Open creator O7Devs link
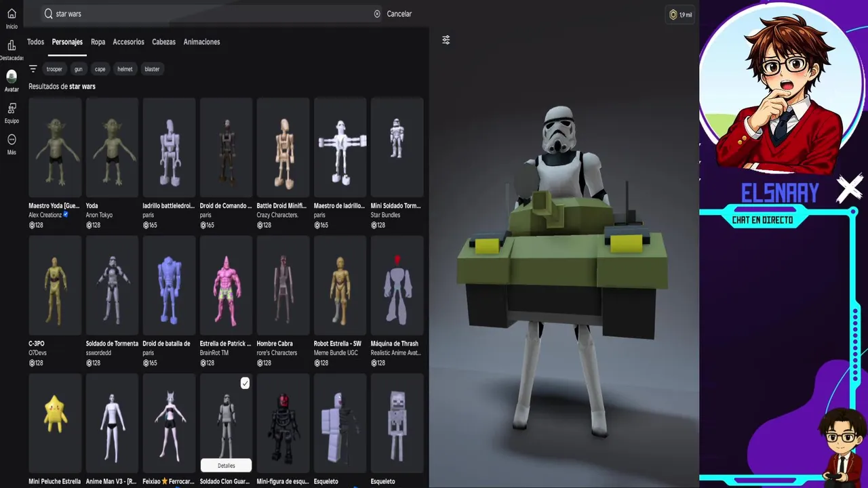 37,353
